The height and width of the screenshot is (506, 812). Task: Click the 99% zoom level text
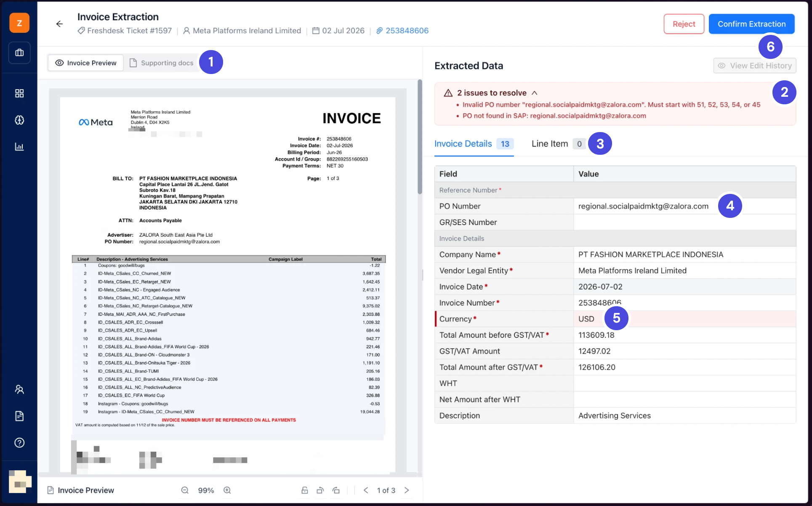[206, 490]
